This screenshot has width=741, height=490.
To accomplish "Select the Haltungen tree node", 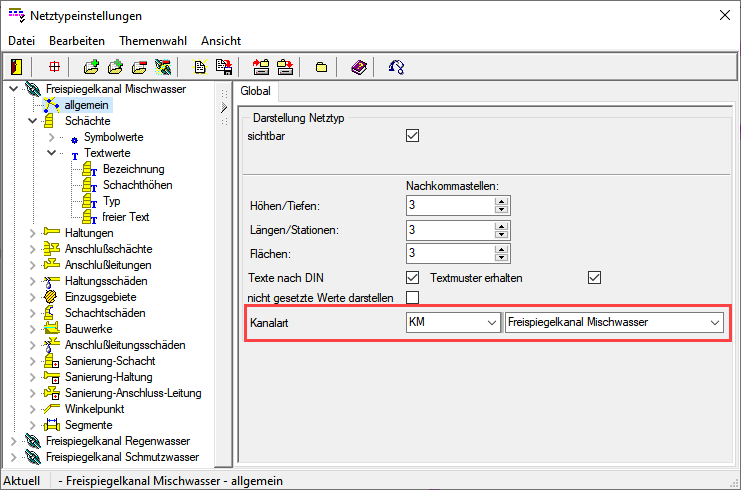I will point(87,233).
